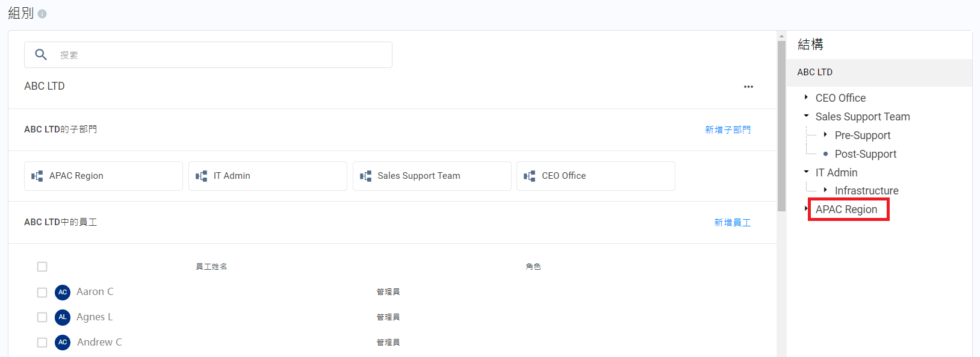Open the Sales Support Team sub-department card
This screenshot has width=980, height=357.
tap(432, 176)
